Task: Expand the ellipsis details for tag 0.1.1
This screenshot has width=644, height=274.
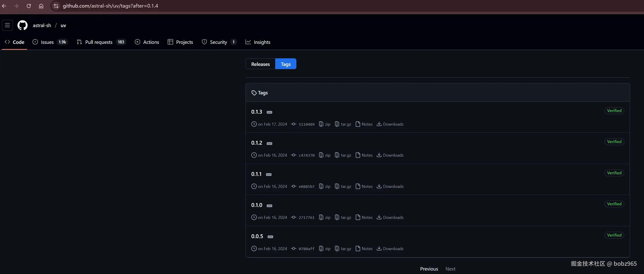Action: [x=269, y=175]
